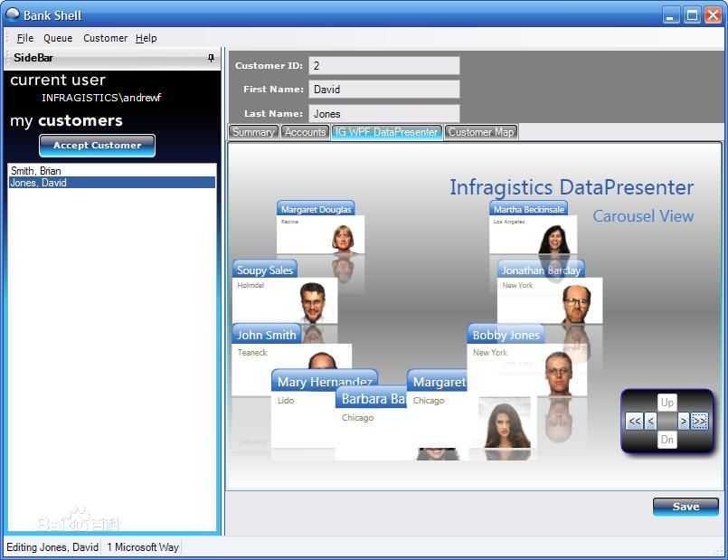This screenshot has height=560, width=728.
Task: Click the Bank Shell title bar icon
Action: tap(12, 14)
